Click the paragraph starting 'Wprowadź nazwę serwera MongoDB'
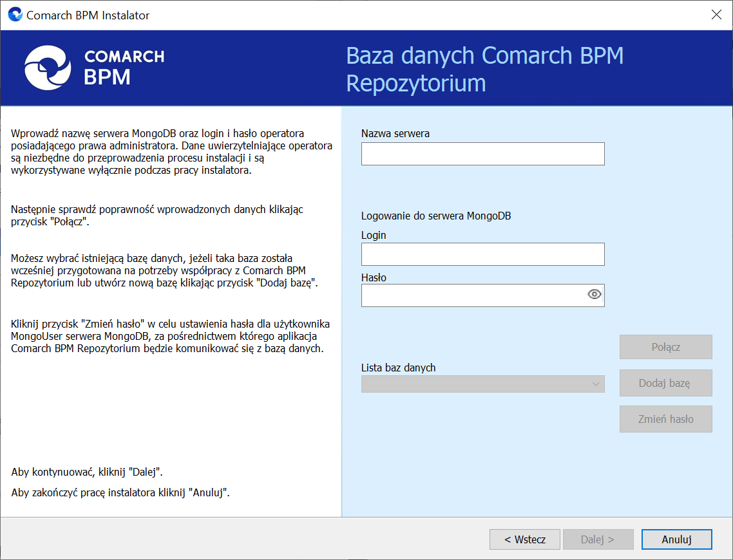Screen dimensions: 733x560 [x=171, y=152]
